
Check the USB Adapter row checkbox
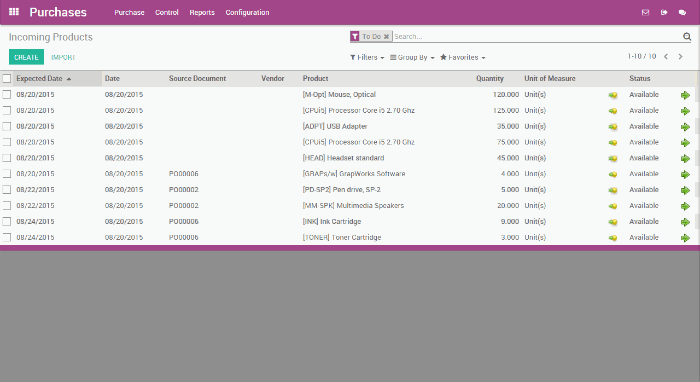click(7, 126)
